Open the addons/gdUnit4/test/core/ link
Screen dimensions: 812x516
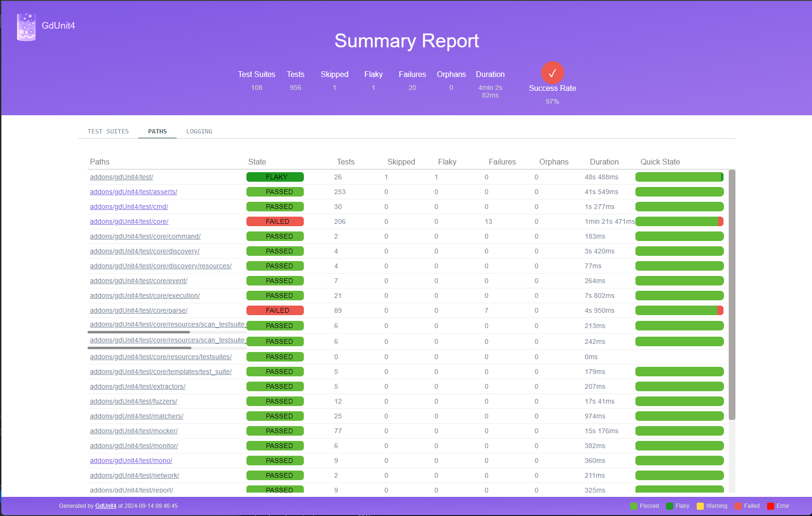129,221
